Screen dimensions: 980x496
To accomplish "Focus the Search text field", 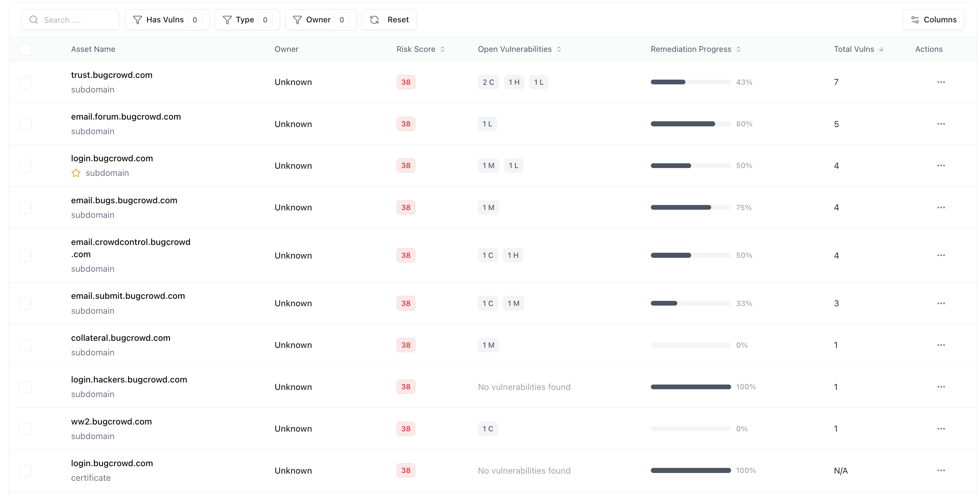I will tap(76, 20).
